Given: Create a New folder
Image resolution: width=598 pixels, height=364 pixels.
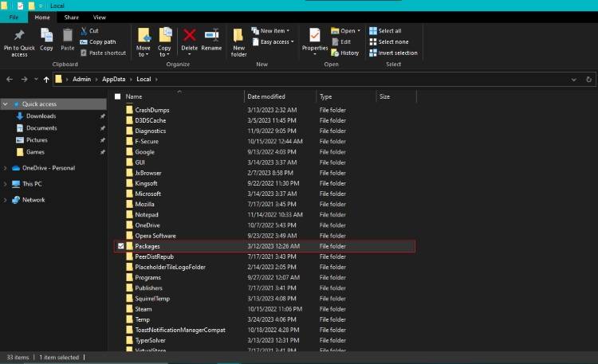Looking at the screenshot, I should [x=238, y=43].
